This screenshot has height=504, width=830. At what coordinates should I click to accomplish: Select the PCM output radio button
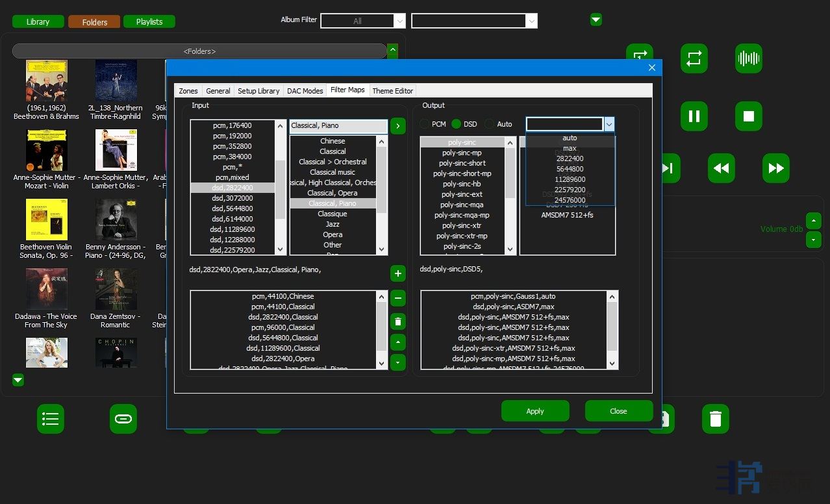425,124
